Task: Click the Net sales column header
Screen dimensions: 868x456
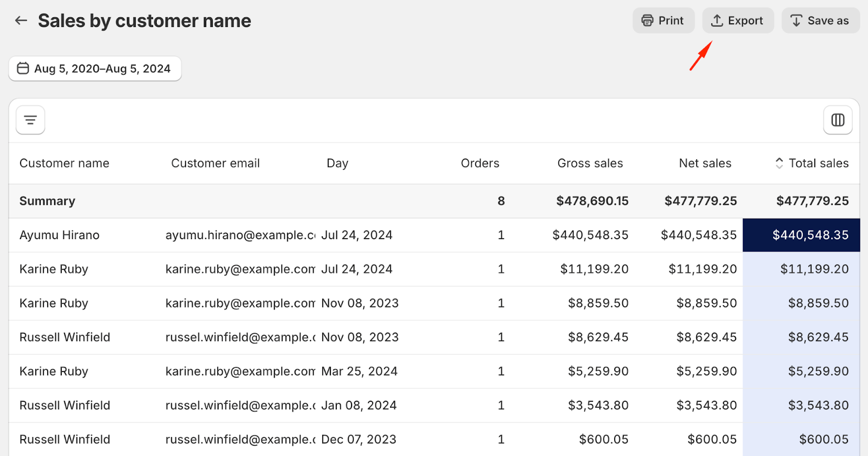Action: pyautogui.click(x=705, y=163)
